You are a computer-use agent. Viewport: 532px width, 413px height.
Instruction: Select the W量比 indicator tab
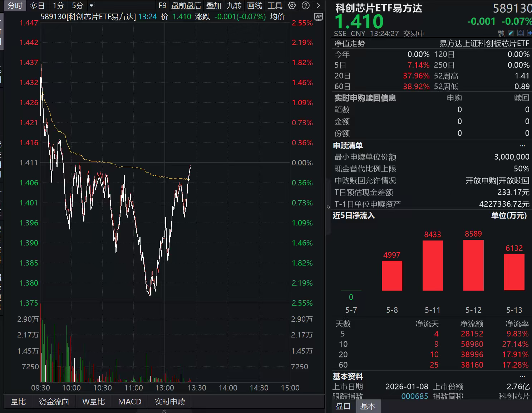94,402
